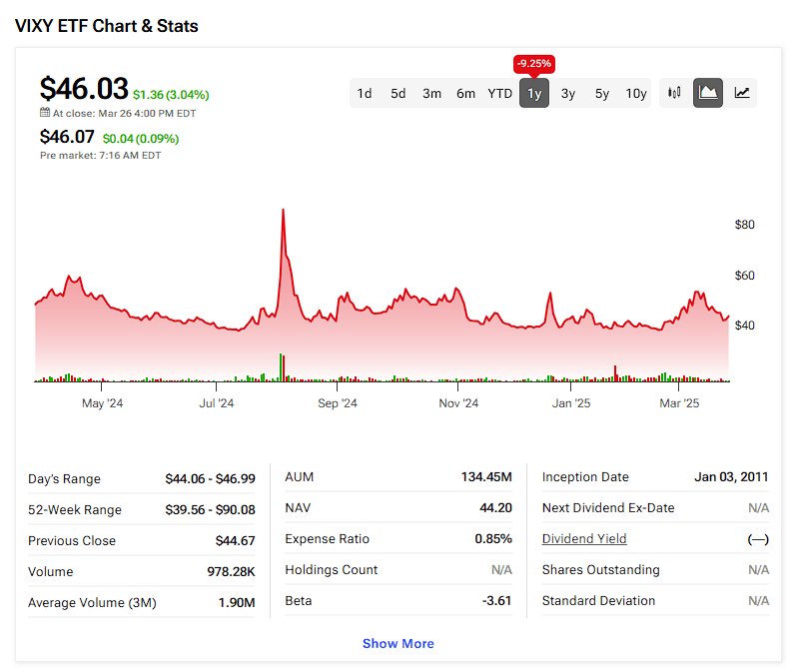Click the calendar icon beside At close
792x672 pixels.
pyautogui.click(x=45, y=113)
